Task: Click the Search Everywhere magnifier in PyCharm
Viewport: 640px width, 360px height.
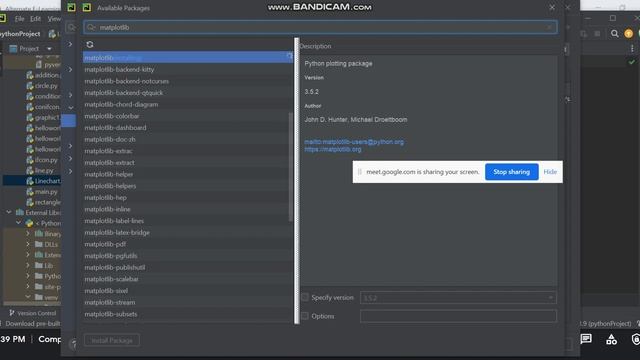Action: (x=615, y=34)
